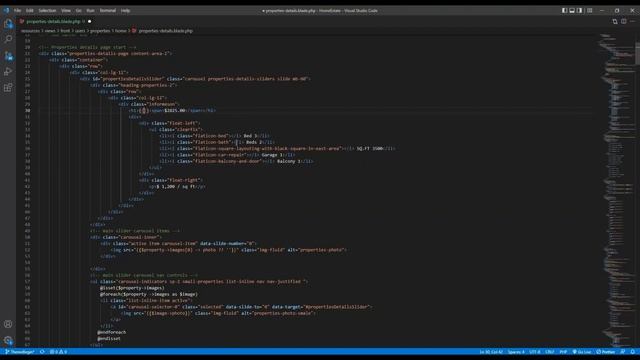Toggle the bottom panel layout icon
Screen dimensions: 640x360
[572, 10]
